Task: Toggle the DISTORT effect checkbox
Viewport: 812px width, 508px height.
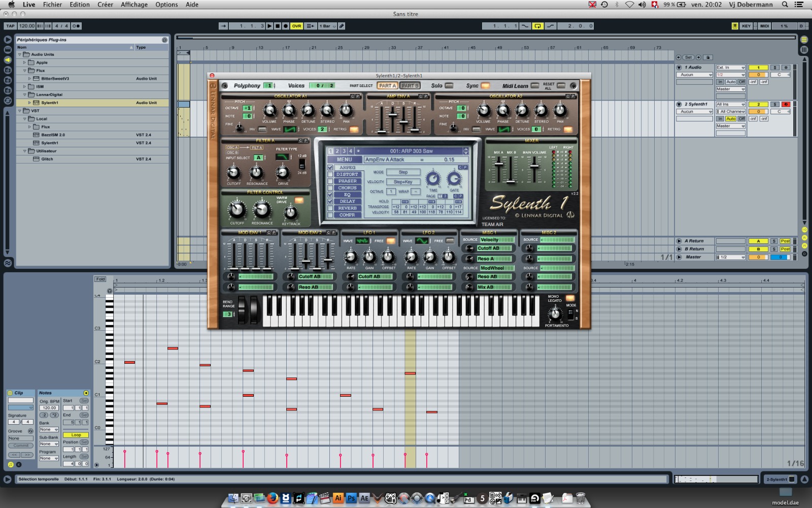Action: 330,174
